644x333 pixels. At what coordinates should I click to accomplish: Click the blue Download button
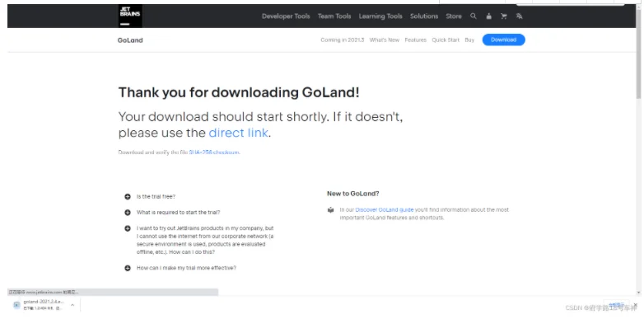coord(503,40)
